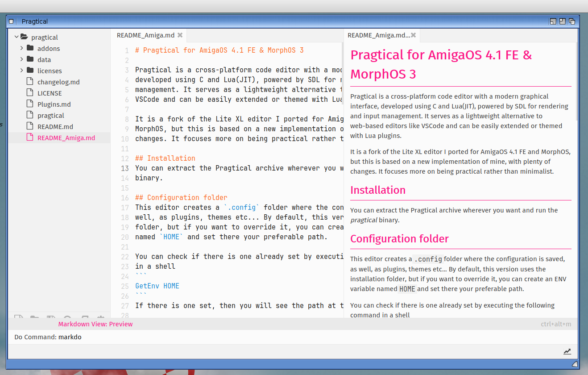The width and height of the screenshot is (588, 375).
Task: Switch to the README_Amiga.md preview tab
Action: (378, 35)
